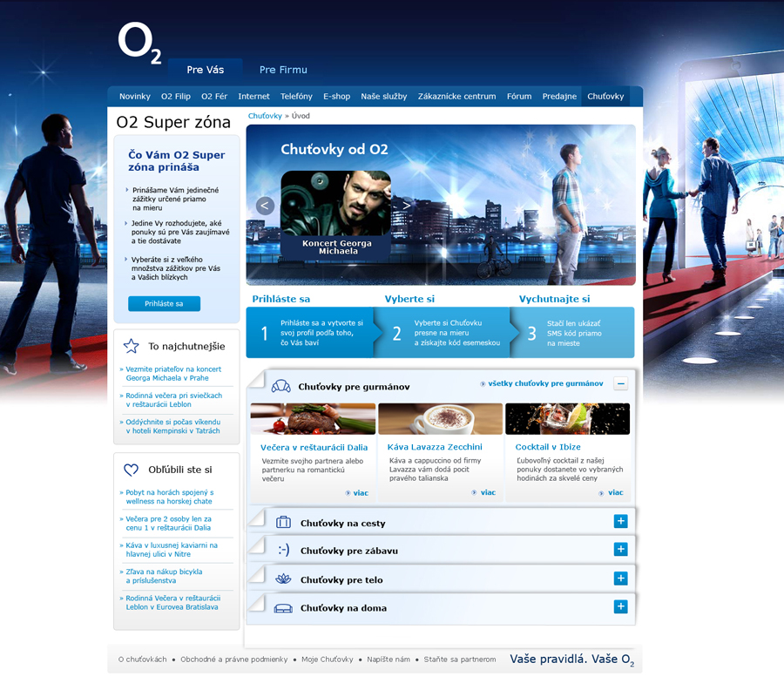Open the Chuťovky menu item
This screenshot has width=784, height=697.
(605, 97)
